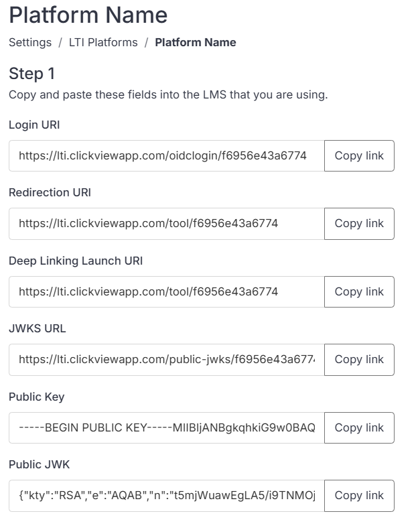This screenshot has width=420, height=532.
Task: Click the large Platform Name page heading
Action: pyautogui.click(x=88, y=15)
